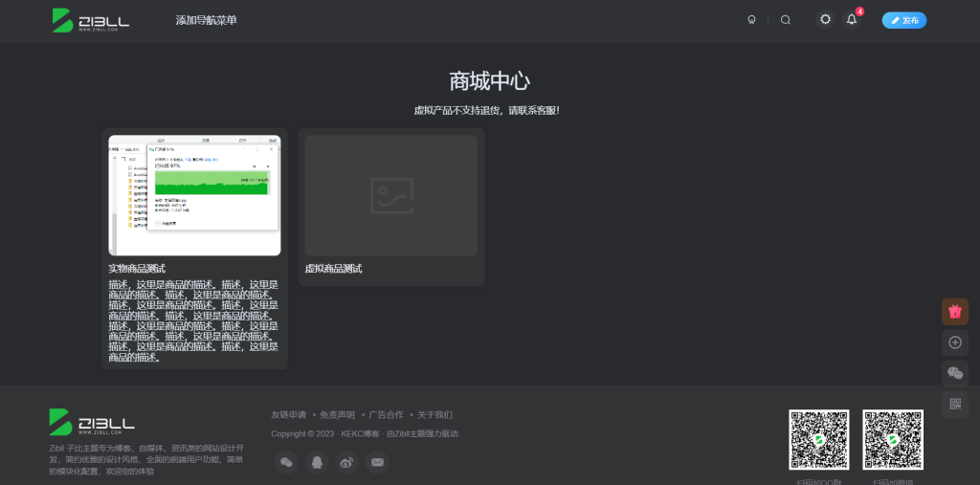Screen dimensions: 980x485
Task: Click the WeChat QR code image
Action: click(x=893, y=440)
